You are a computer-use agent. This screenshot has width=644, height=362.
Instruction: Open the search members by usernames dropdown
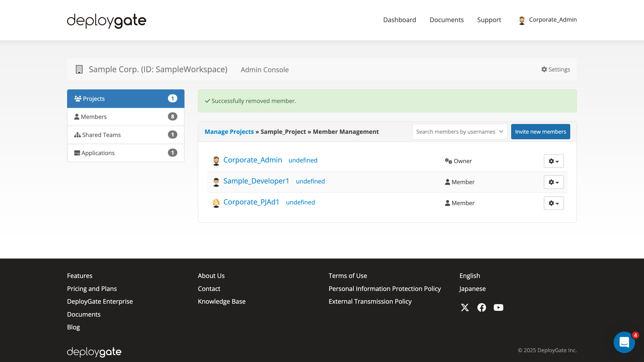point(460,132)
